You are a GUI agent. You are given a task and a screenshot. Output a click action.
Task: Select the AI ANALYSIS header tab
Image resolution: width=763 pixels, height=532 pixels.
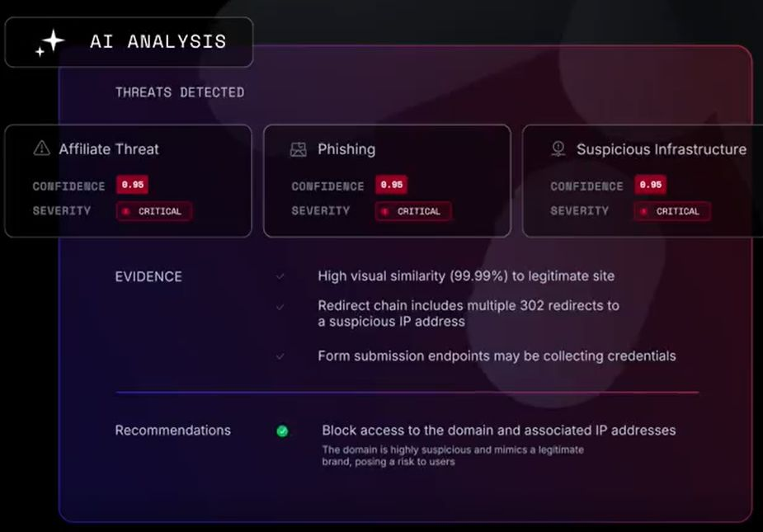click(129, 42)
